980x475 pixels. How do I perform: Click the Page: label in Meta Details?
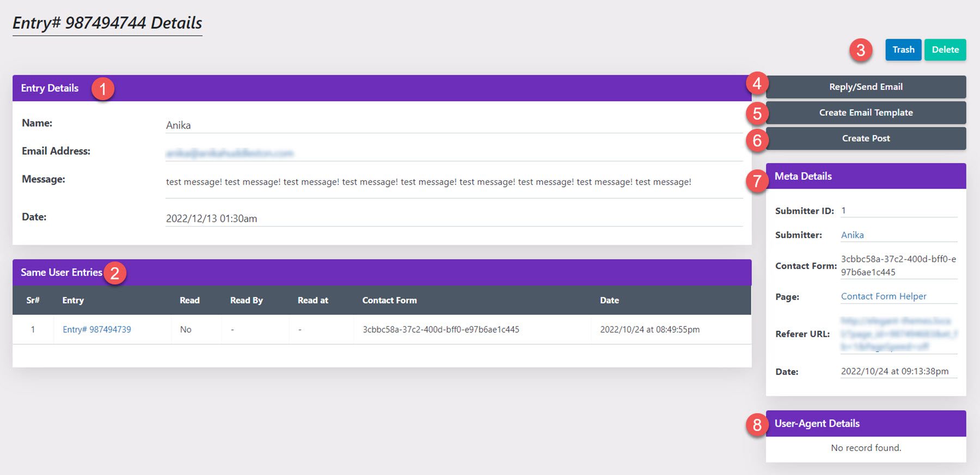(787, 297)
